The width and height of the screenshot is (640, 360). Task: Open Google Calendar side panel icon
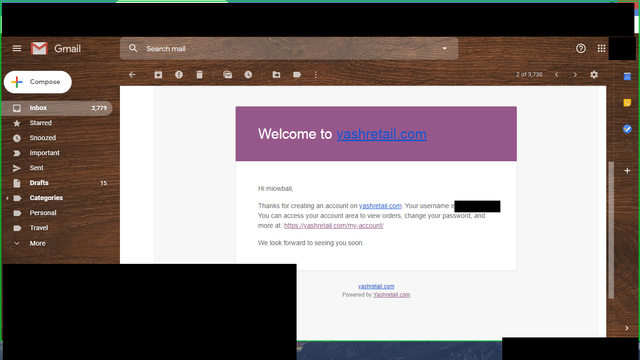[x=627, y=76]
